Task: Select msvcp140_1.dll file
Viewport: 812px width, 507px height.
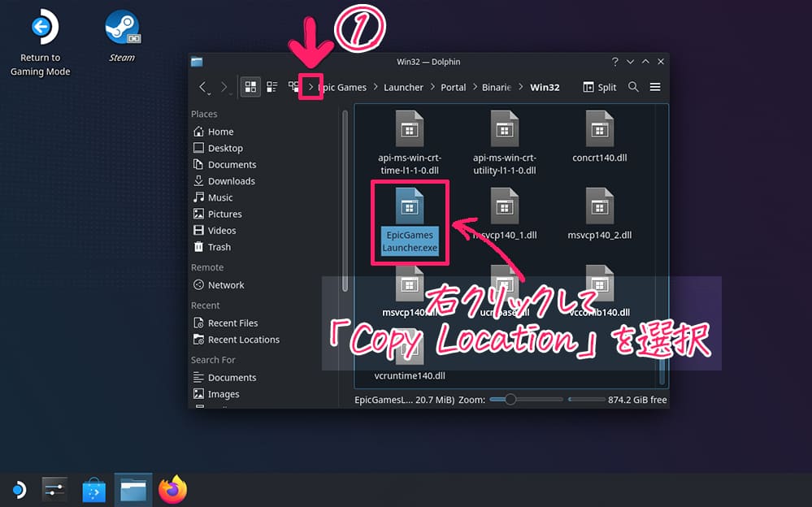Action: tap(505, 214)
